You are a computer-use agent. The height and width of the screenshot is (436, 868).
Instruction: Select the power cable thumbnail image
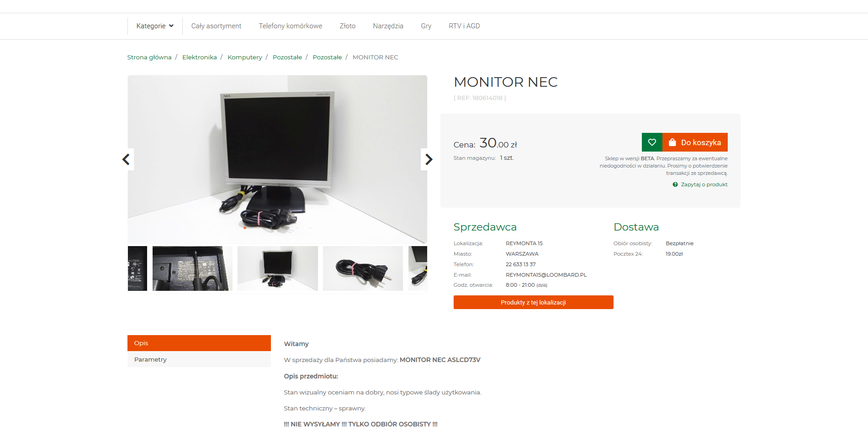[x=363, y=268]
